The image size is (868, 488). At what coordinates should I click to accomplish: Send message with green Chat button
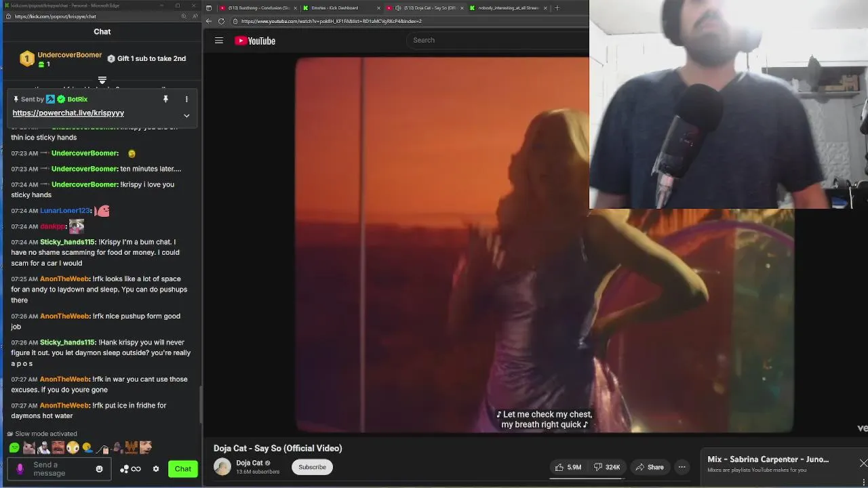coord(183,469)
